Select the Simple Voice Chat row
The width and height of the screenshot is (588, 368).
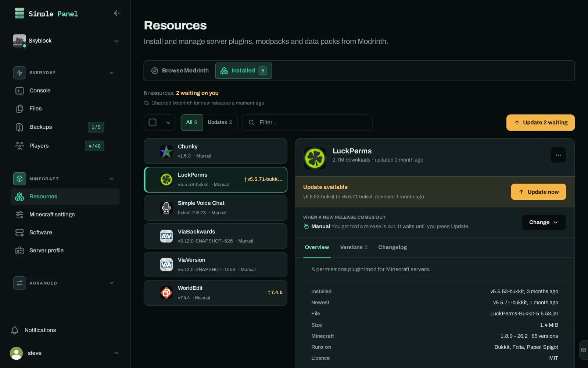point(215,208)
